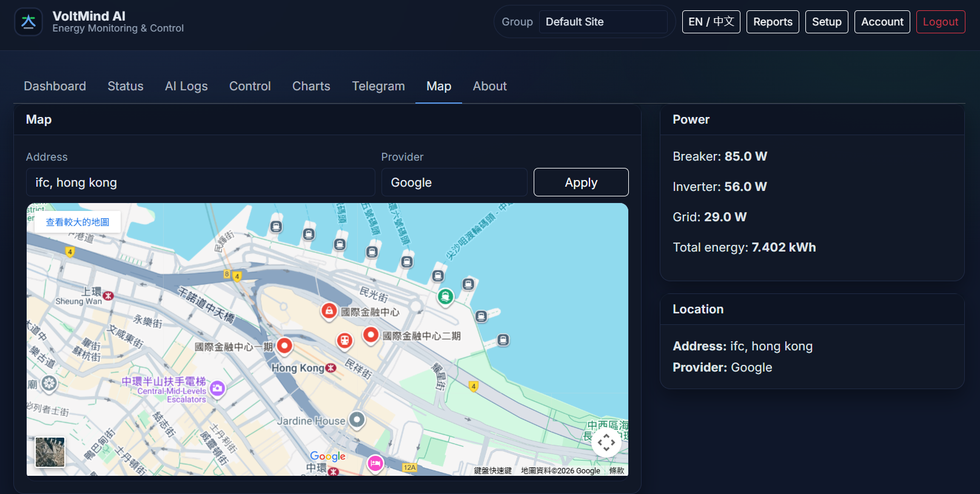Click the 條款 terms link

[617, 470]
